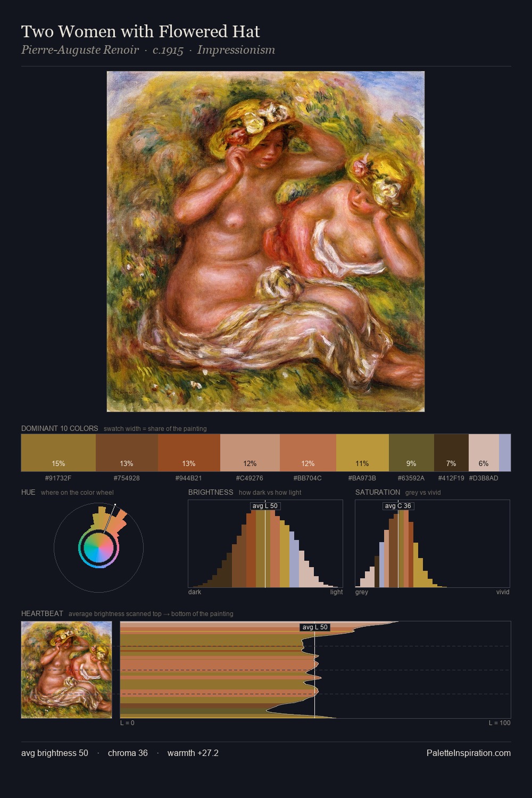This screenshot has height=798, width=532.
Task: Select the #63592A dark olive swatch
Action: (411, 453)
